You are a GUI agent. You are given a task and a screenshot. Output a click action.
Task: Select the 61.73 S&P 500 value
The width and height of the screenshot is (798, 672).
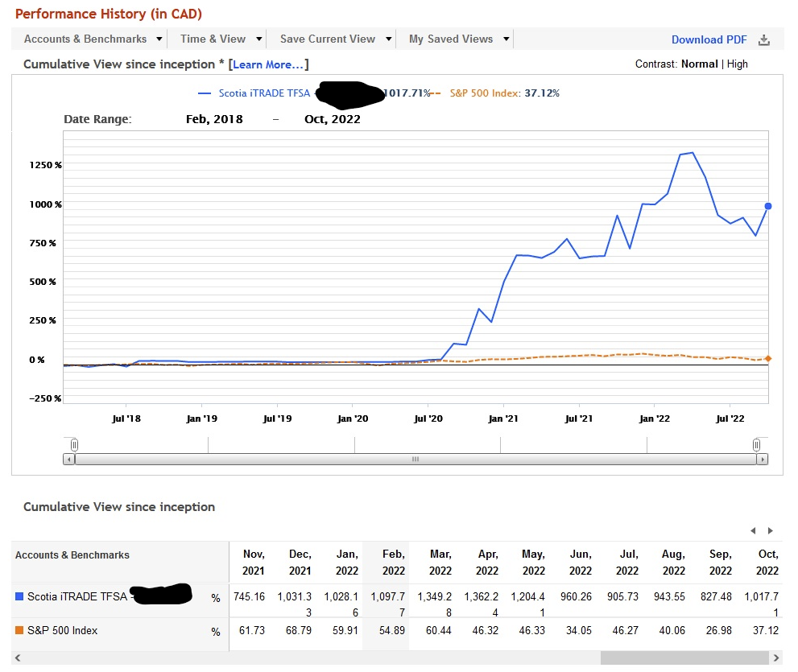[x=252, y=630]
